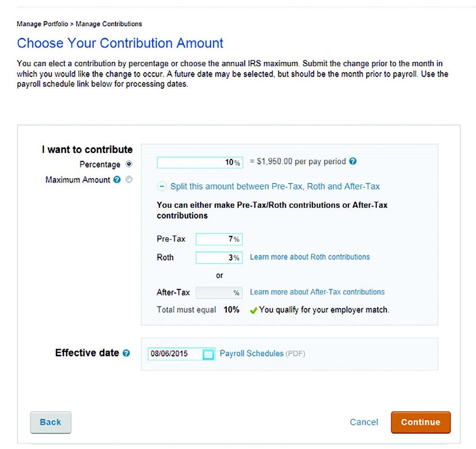Open Learn more about After-Tax contributions link
Viewport: 476px width, 449px height.
tap(317, 292)
